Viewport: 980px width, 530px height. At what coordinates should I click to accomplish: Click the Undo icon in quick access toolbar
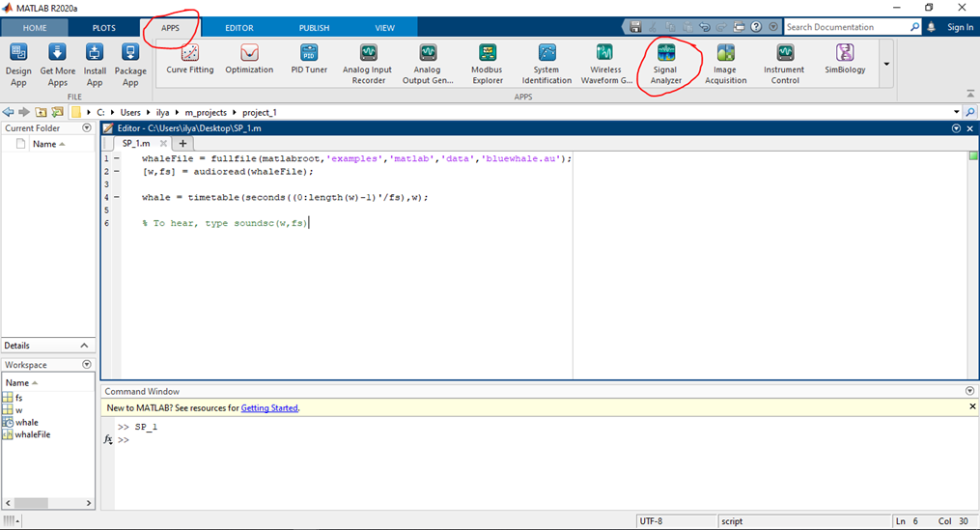pyautogui.click(x=705, y=27)
